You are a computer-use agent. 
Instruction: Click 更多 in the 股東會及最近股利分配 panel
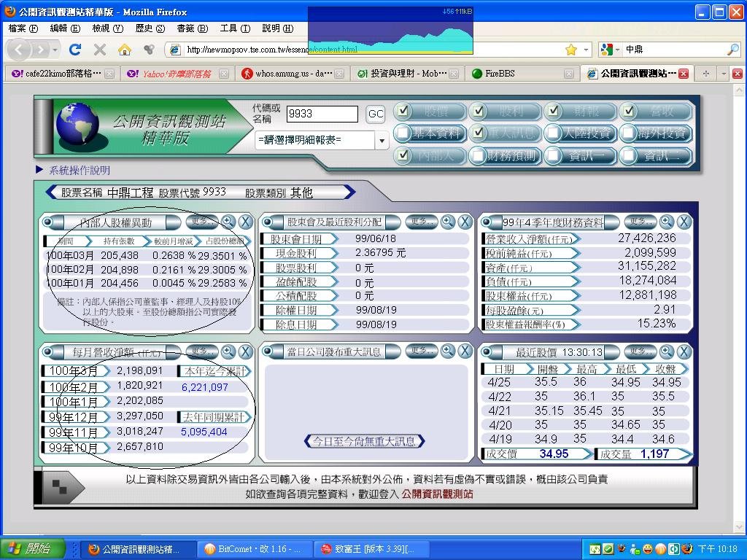pos(420,222)
